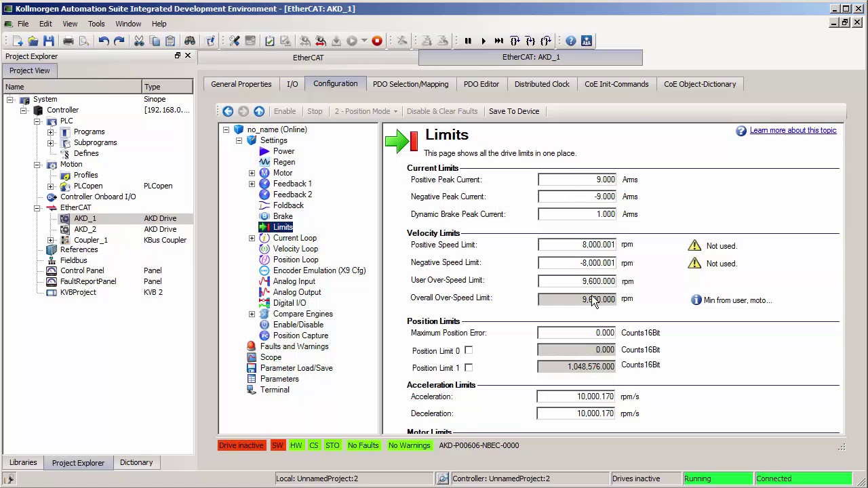Viewport: 868px width, 488px height.
Task: Click the Step Out icon
Action: point(546,41)
